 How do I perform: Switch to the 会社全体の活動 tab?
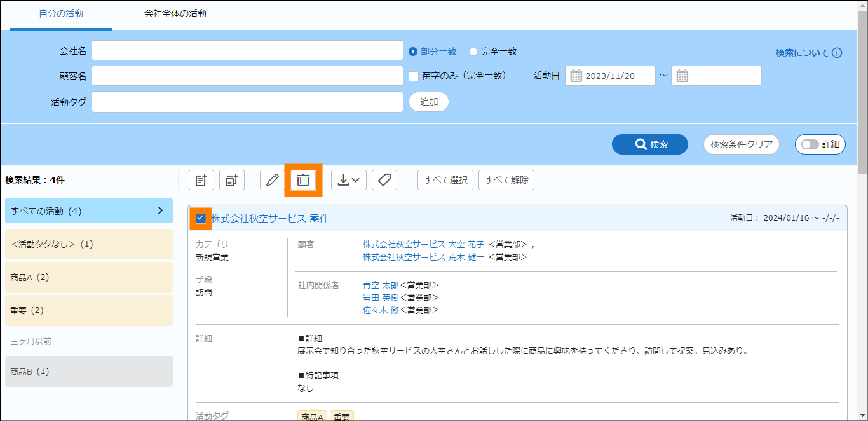[x=175, y=13]
